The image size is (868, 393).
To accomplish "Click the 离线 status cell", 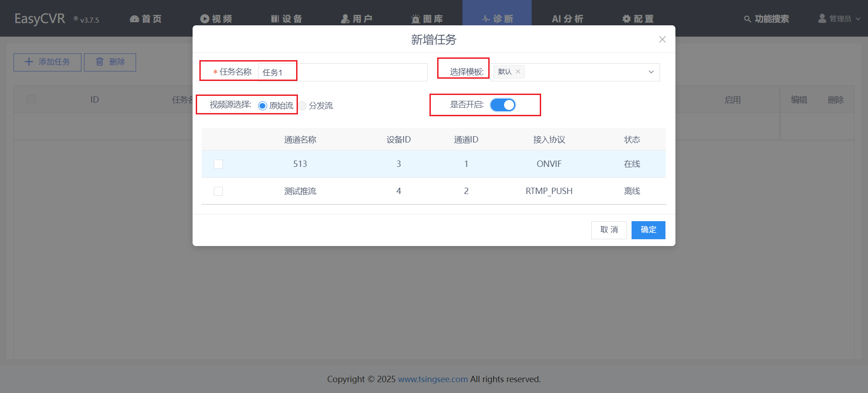I will pyautogui.click(x=632, y=191).
